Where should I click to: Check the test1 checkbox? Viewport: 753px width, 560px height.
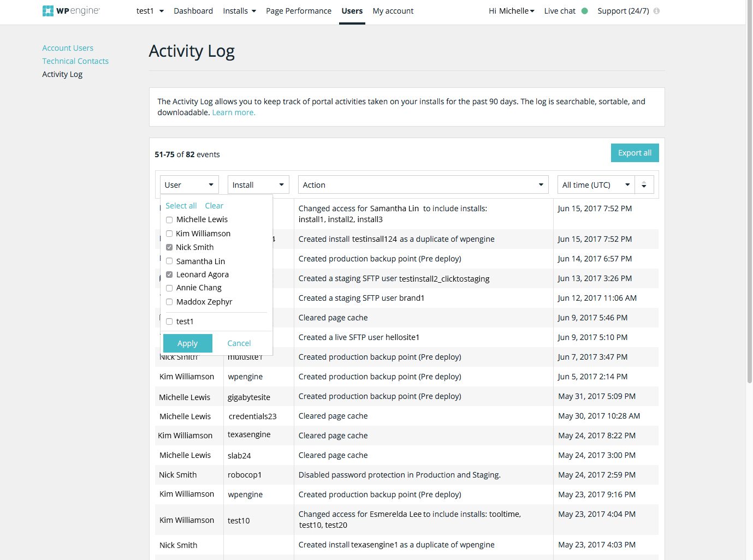[x=169, y=321]
